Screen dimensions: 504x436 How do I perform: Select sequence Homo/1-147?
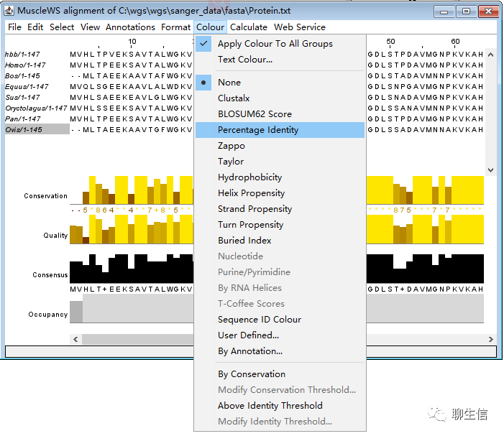[25, 65]
